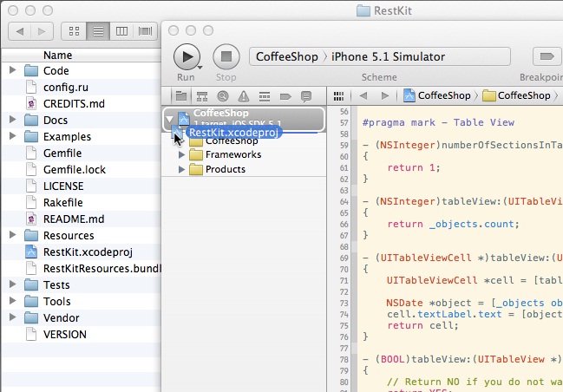Switch Finder to column view
The image size is (563, 392).
click(121, 31)
